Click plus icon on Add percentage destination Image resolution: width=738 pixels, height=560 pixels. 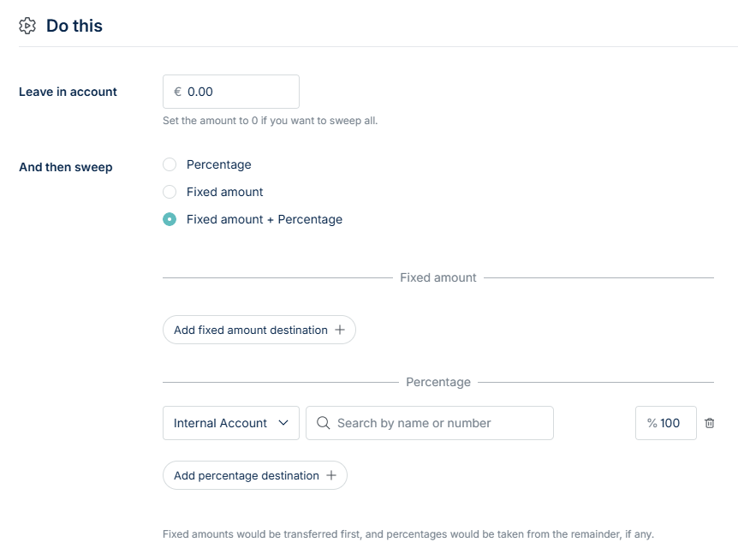tap(331, 476)
